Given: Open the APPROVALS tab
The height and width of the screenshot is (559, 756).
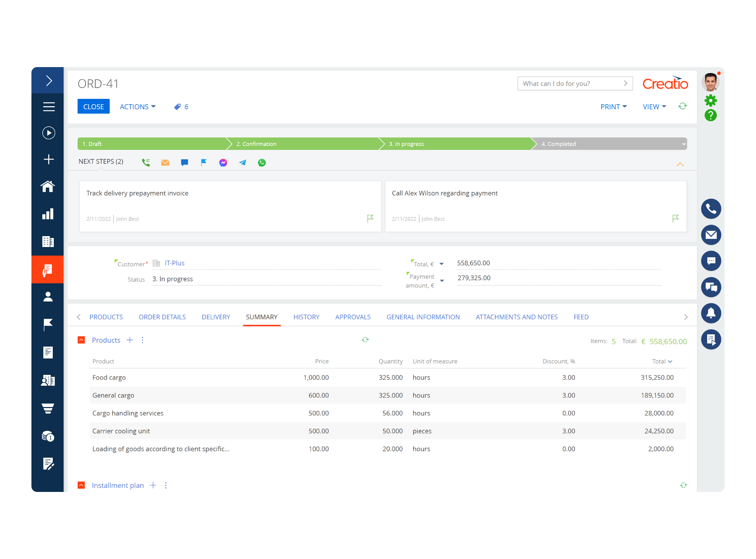Looking at the screenshot, I should (x=353, y=317).
